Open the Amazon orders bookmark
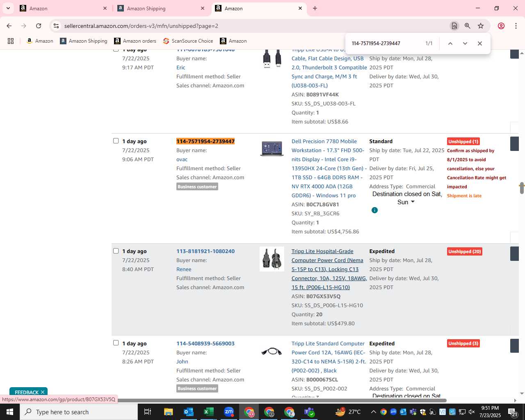 tap(135, 41)
